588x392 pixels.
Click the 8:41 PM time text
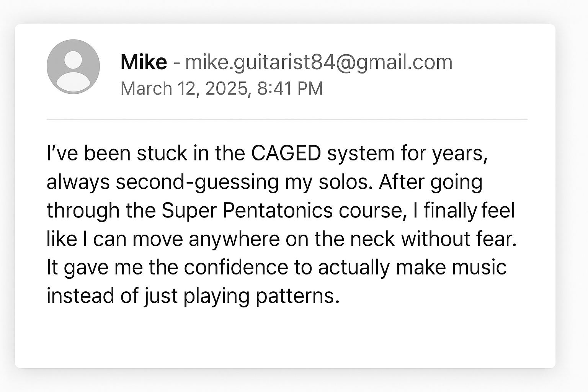click(290, 88)
